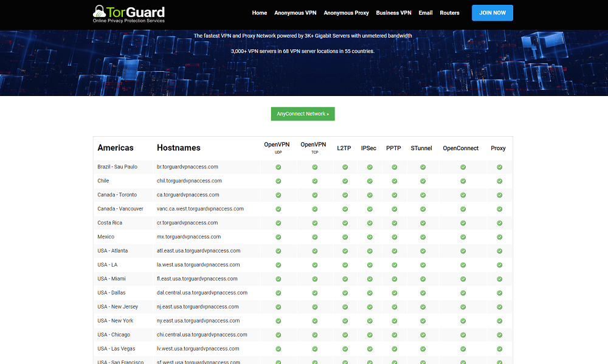Open the Routers menu item
Screen dimensions: 608x364
click(x=449, y=13)
